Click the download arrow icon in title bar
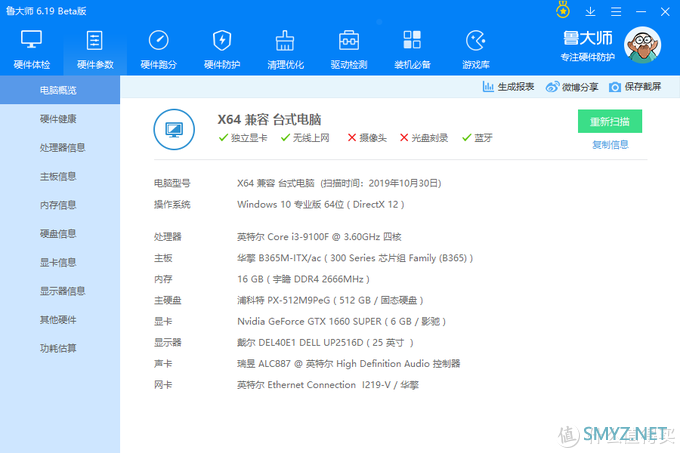 point(590,12)
